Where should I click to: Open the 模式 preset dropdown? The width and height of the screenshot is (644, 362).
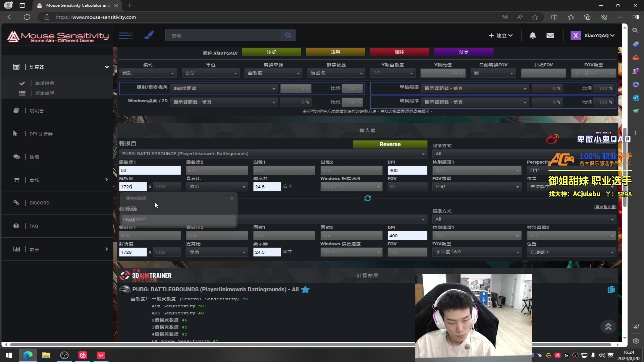[x=148, y=73]
